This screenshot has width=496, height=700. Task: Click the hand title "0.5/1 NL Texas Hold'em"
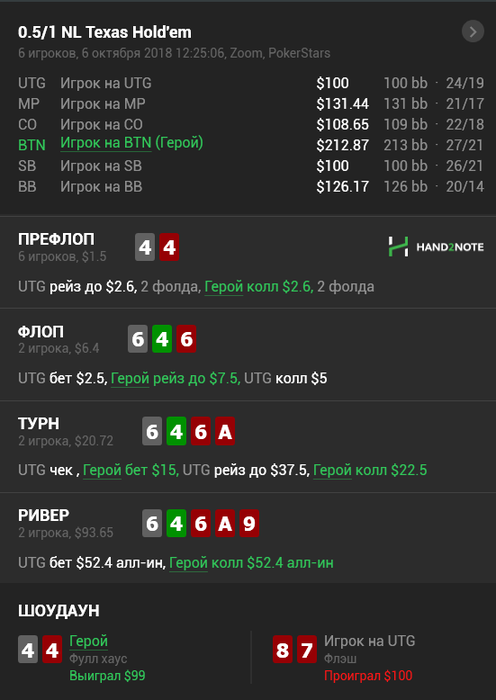(x=105, y=32)
